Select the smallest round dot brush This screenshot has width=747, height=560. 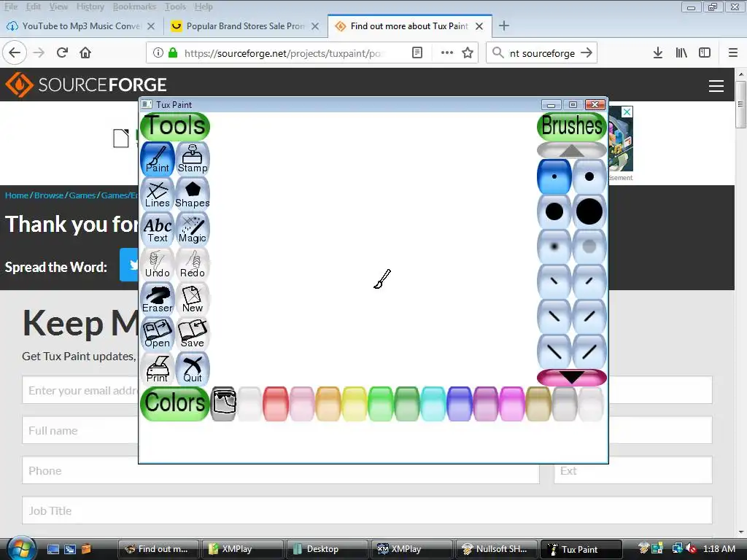(554, 176)
